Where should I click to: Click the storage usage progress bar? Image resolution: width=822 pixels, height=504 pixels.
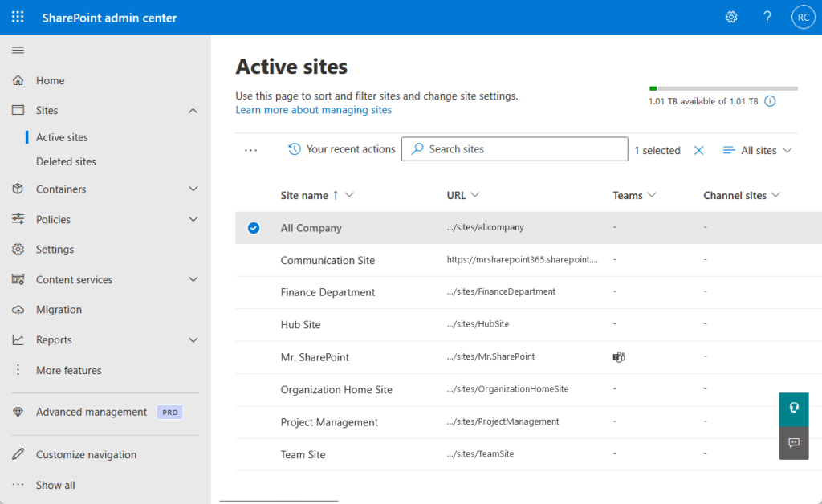pyautogui.click(x=723, y=88)
